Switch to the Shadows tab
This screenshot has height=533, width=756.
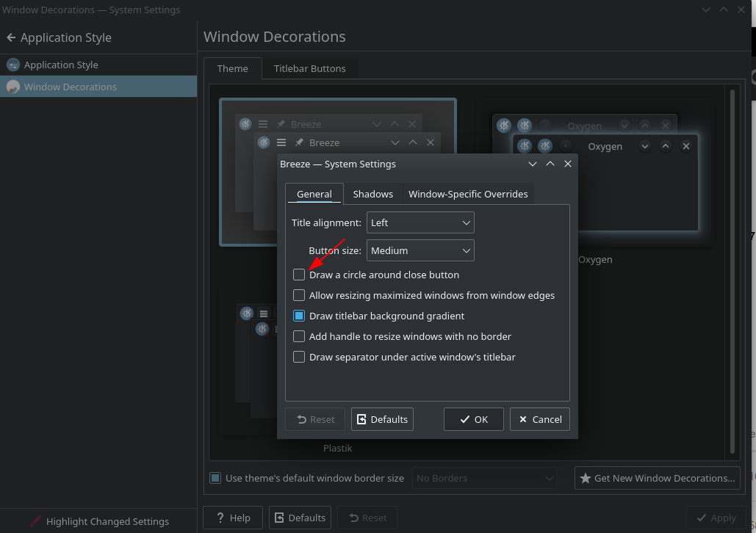point(372,194)
